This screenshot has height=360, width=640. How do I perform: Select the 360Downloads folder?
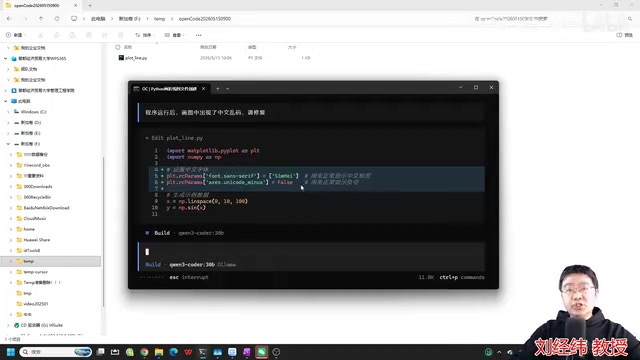(x=38, y=187)
